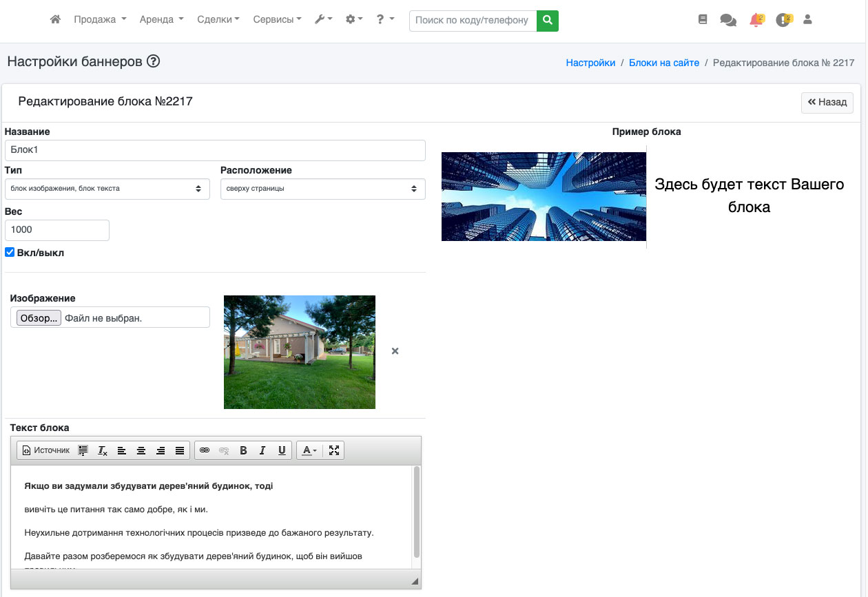Click the green search button

pos(548,21)
